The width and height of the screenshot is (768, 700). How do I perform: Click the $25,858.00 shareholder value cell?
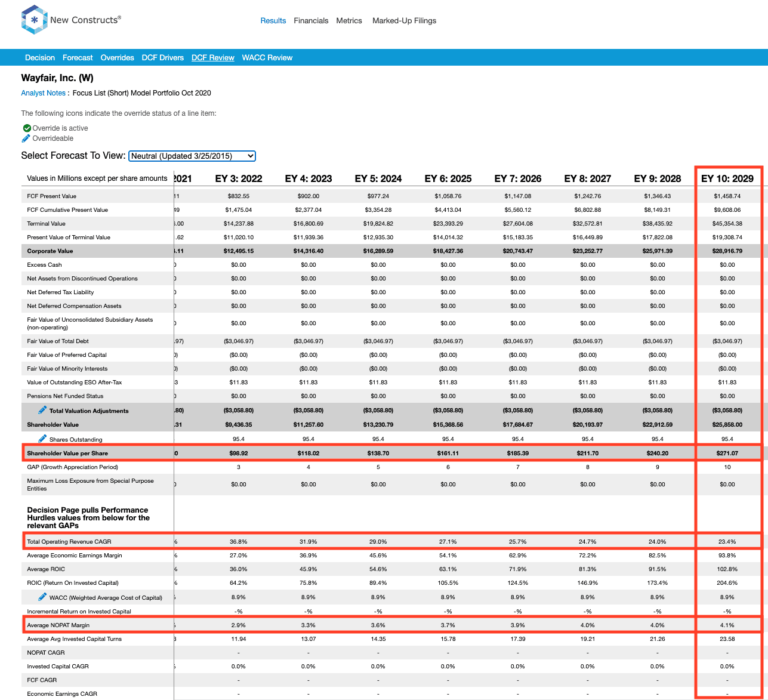click(727, 425)
